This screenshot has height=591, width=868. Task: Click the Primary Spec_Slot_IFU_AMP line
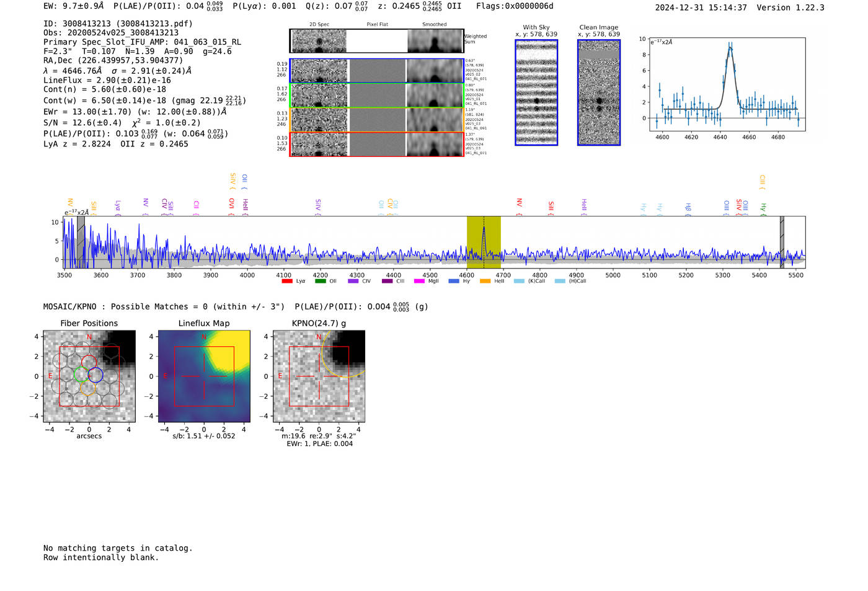pos(143,42)
